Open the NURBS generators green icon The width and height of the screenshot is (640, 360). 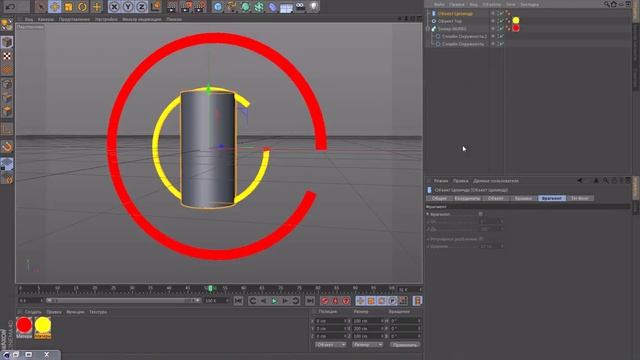[x=245, y=7]
